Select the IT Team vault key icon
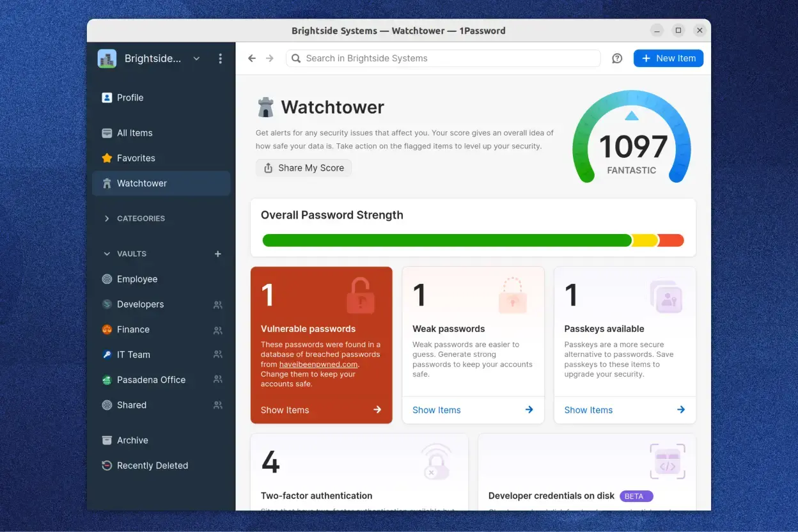The image size is (798, 532). (x=106, y=354)
